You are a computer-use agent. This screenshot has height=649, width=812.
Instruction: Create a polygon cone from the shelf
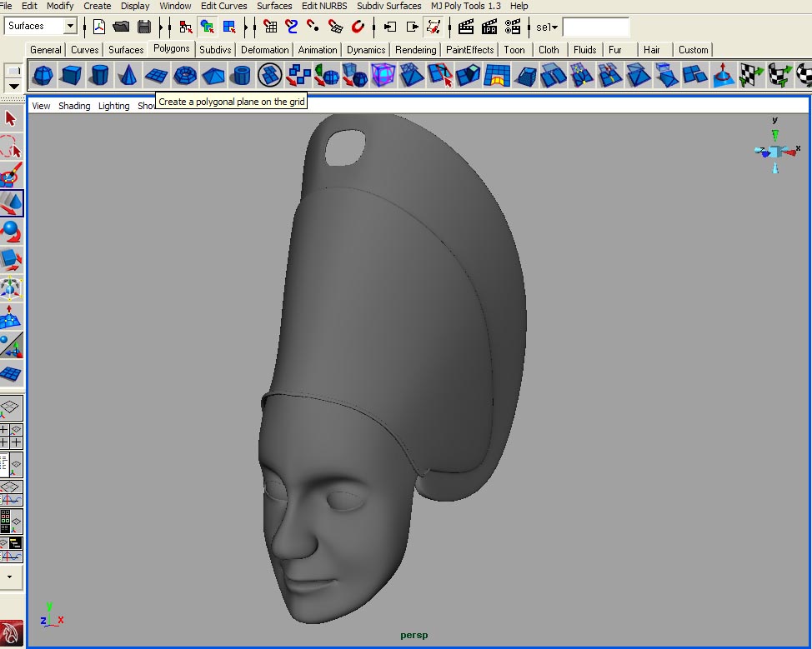click(128, 75)
